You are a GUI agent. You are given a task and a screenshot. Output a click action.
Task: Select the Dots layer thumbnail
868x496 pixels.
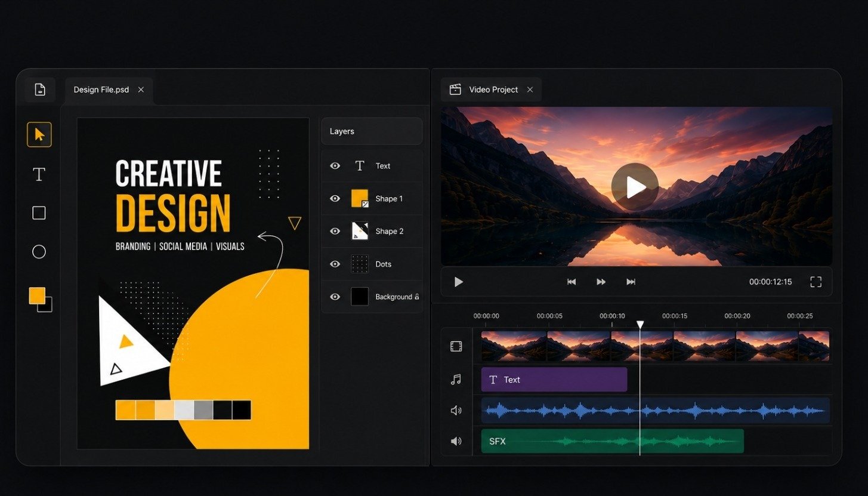click(x=360, y=264)
